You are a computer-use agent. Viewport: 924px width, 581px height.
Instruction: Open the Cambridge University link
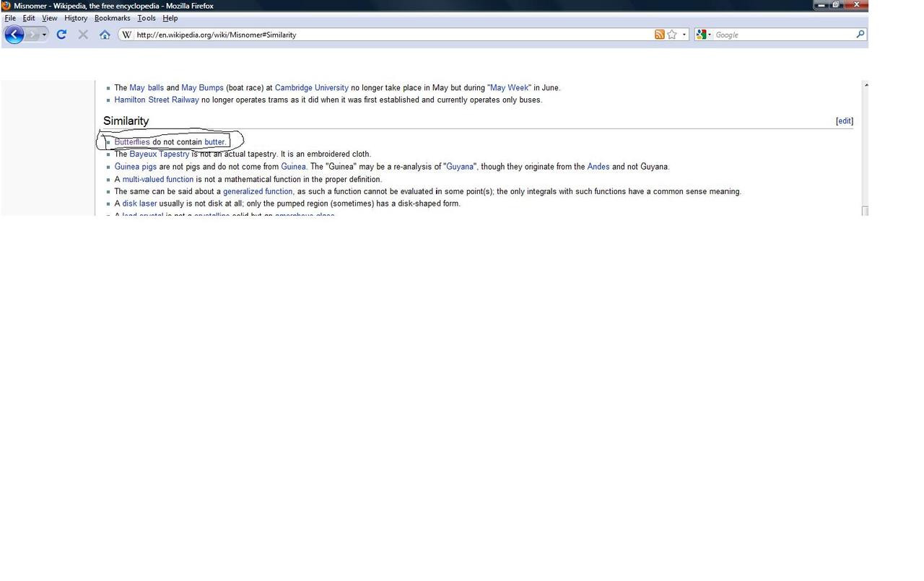(311, 88)
